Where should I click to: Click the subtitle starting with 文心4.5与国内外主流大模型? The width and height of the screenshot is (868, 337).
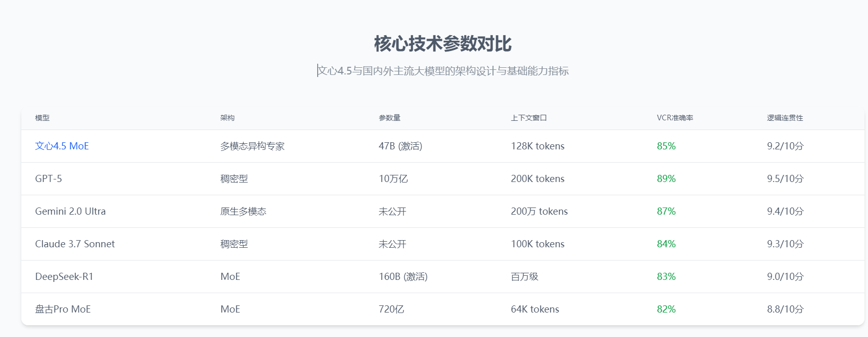click(x=443, y=71)
